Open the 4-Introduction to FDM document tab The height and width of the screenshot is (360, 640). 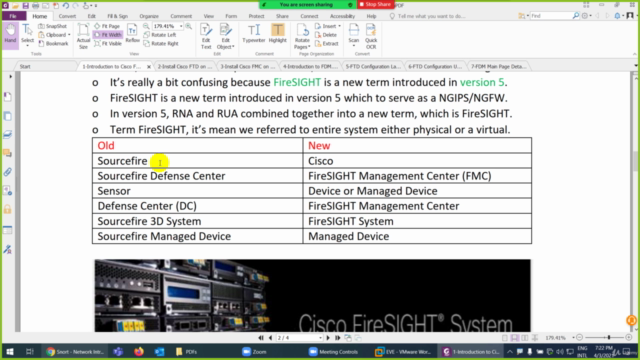[310, 66]
